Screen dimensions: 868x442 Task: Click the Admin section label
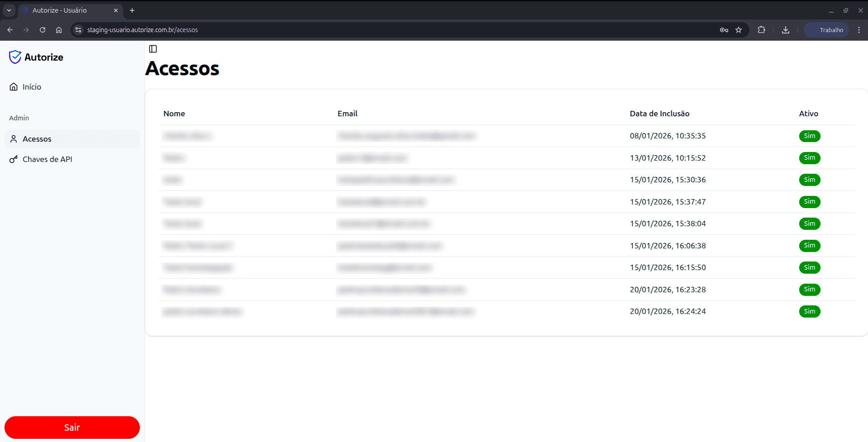[x=19, y=118]
